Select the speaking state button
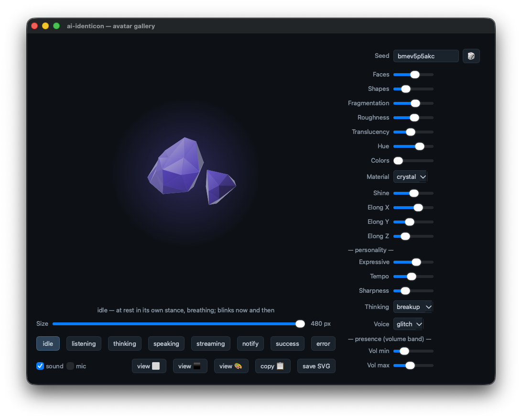This screenshot has width=522, height=420. tap(166, 344)
